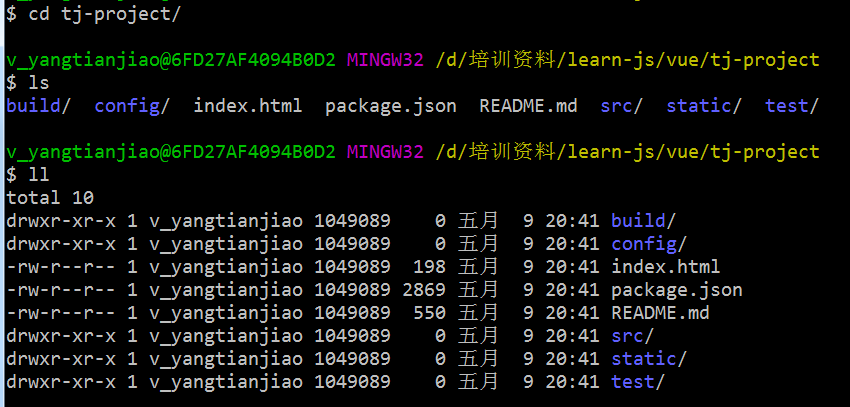850x407 pixels.
Task: Click the 'll' command line
Action: [x=28, y=175]
